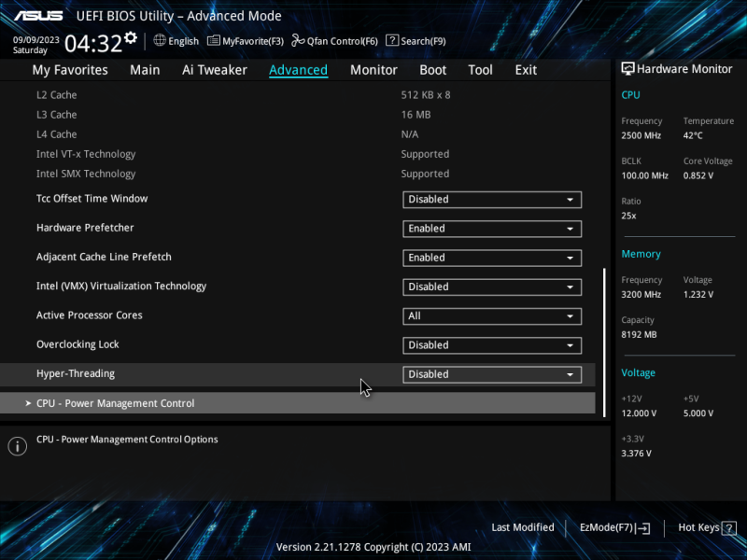Open Tcc Offset Time Window dropdown

(492, 200)
